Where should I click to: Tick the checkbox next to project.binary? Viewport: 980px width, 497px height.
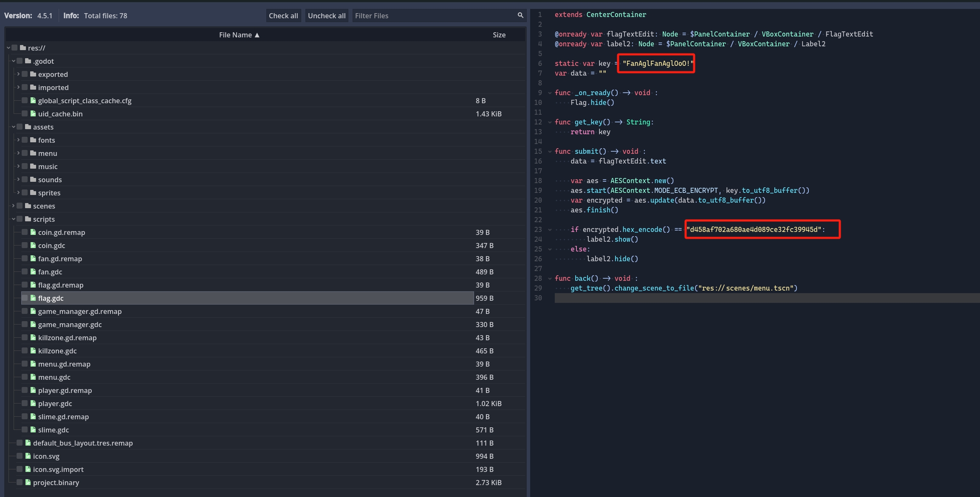tap(20, 482)
